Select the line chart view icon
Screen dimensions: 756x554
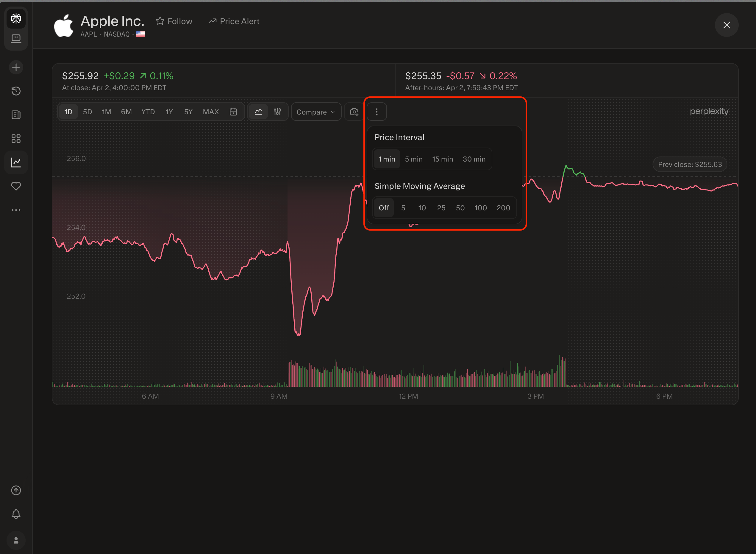tap(258, 112)
